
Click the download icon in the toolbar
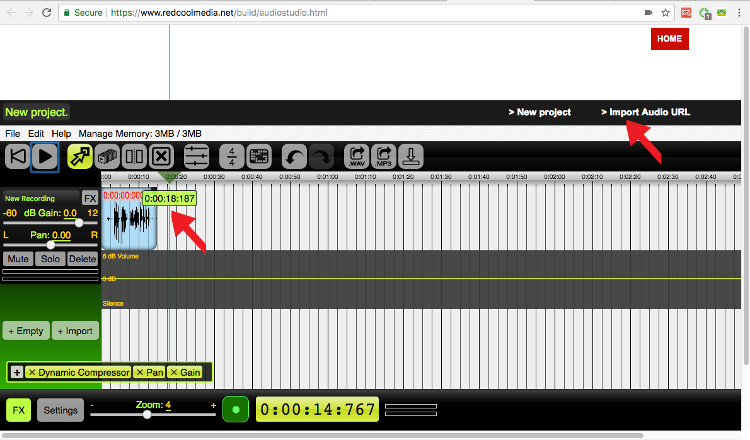click(x=411, y=157)
